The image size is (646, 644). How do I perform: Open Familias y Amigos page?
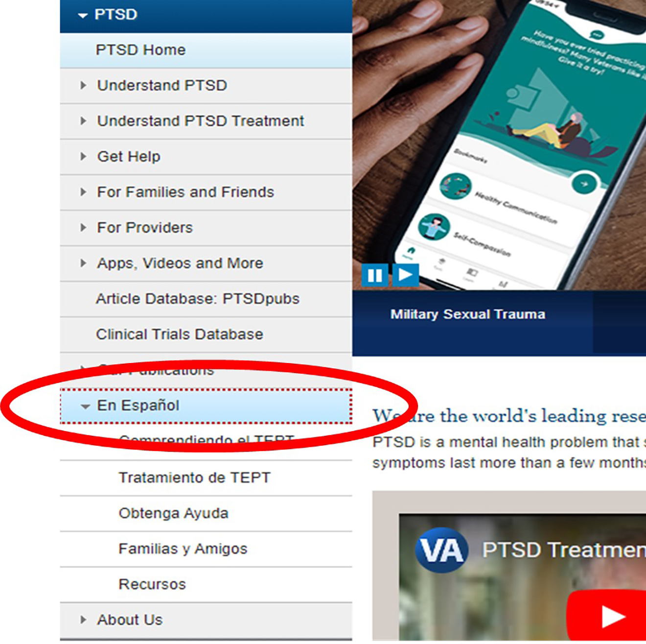pos(206,549)
